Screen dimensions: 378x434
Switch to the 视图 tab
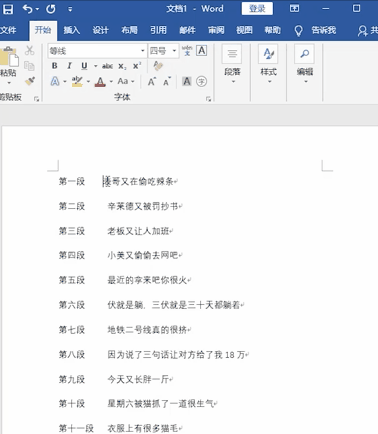pyautogui.click(x=244, y=30)
